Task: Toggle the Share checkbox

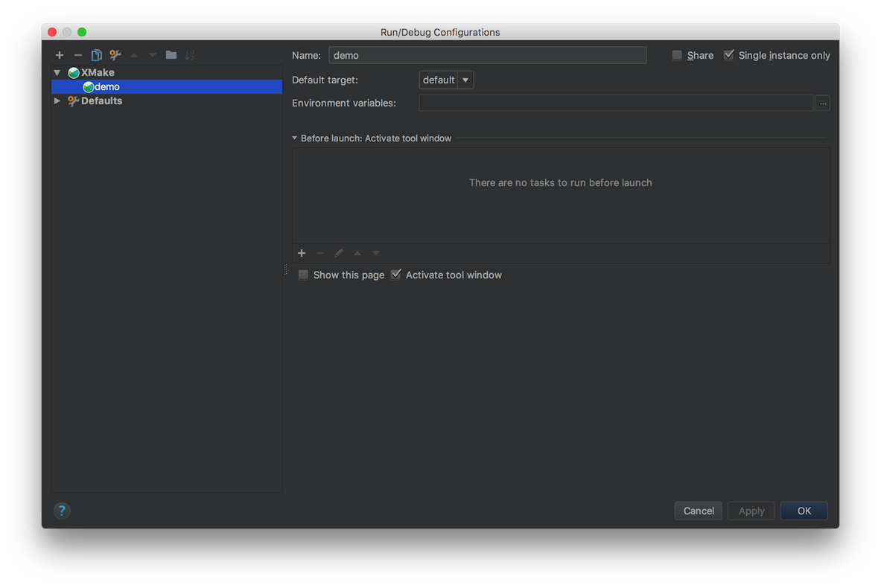Action: pyautogui.click(x=677, y=55)
